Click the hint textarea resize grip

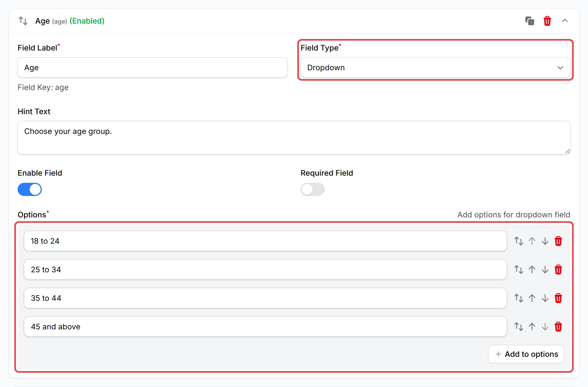click(x=567, y=151)
